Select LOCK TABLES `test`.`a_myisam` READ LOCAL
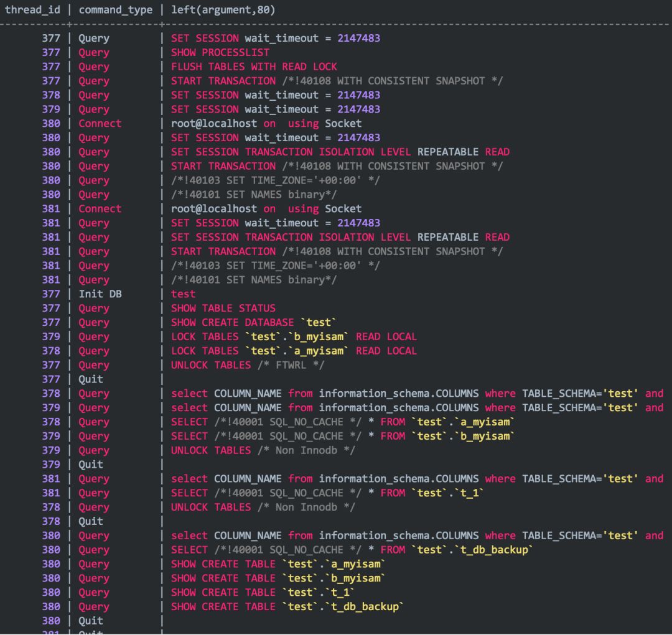The image size is (672, 635). click(294, 351)
